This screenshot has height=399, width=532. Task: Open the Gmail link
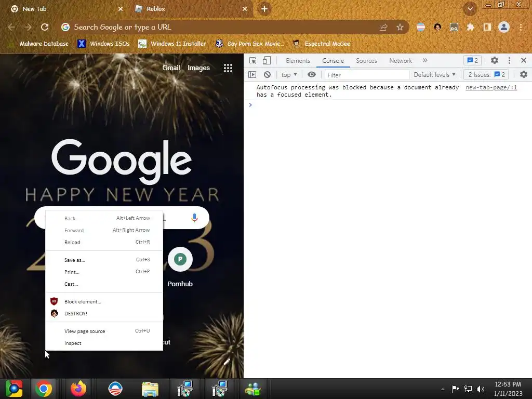click(171, 68)
